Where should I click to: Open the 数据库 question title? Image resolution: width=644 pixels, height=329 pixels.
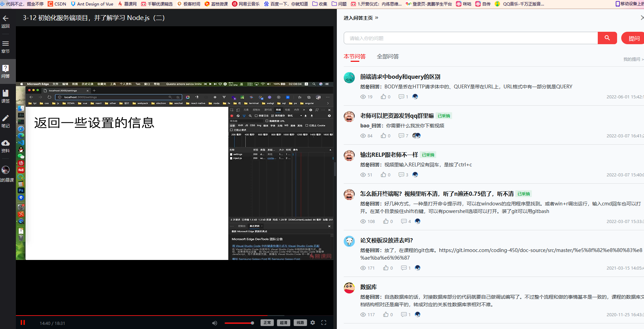(369, 287)
